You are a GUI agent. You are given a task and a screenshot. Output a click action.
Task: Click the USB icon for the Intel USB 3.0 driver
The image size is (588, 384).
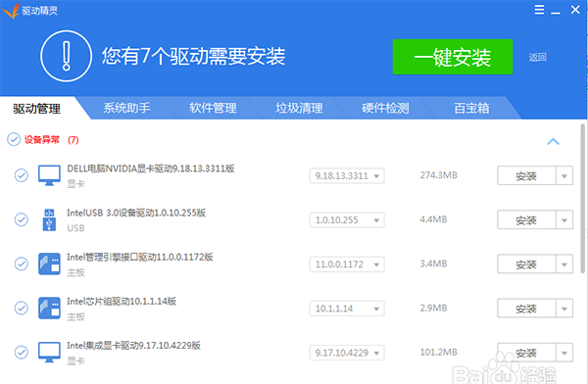tap(49, 219)
